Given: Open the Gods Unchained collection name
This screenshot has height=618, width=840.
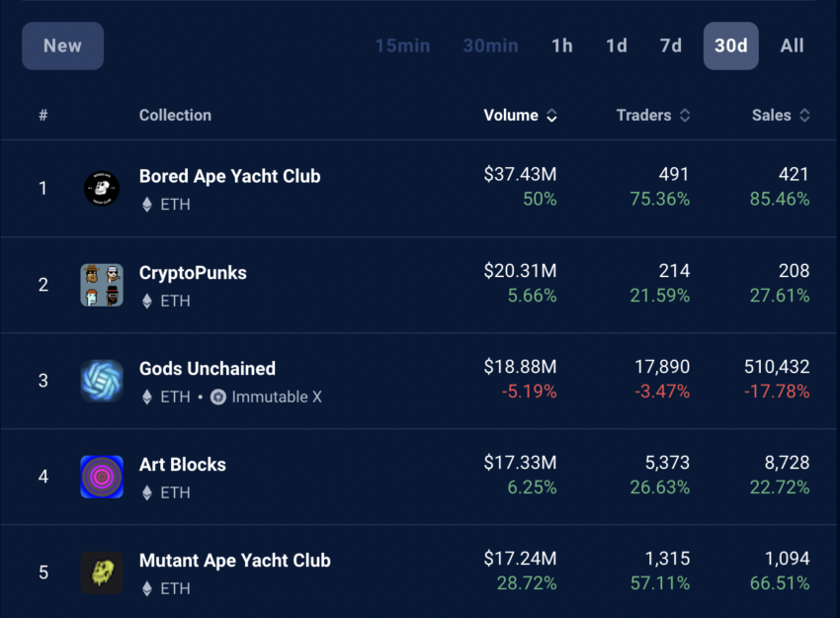Looking at the screenshot, I should pyautogui.click(x=208, y=369).
